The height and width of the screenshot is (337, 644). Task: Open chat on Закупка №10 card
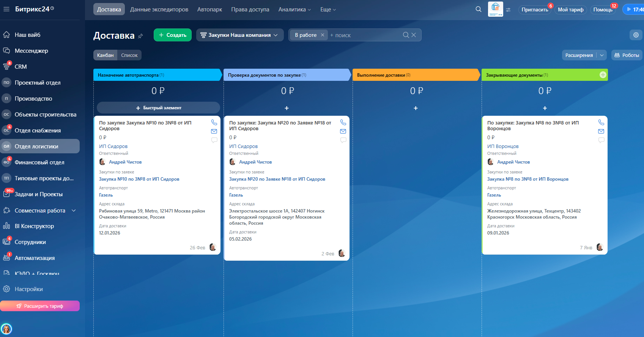214,140
